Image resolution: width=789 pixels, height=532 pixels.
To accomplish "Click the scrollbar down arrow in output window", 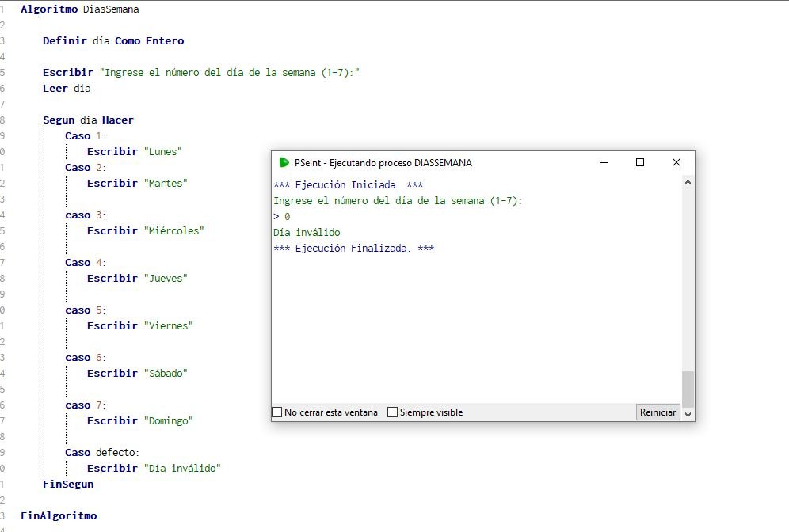I will 688,414.
